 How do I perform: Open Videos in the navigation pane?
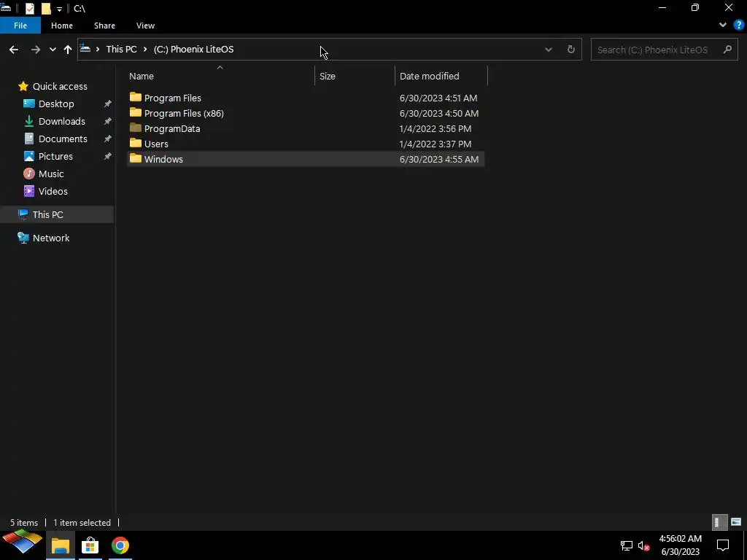coord(53,192)
